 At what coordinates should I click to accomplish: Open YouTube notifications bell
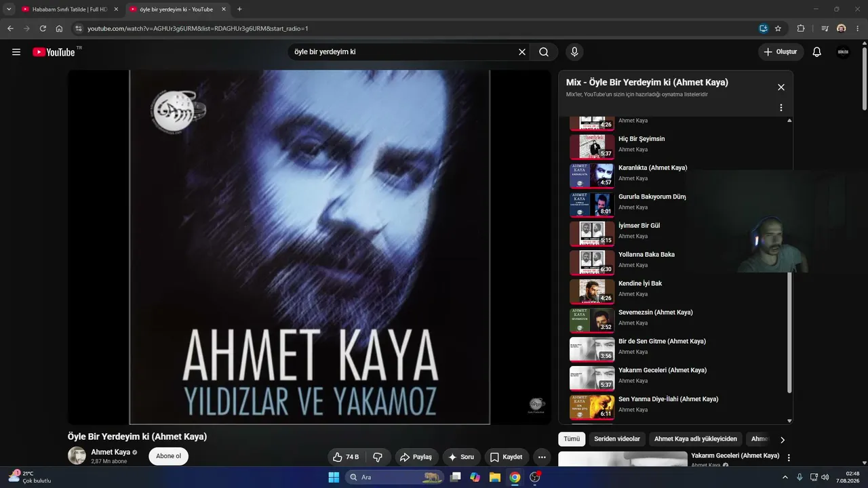817,52
